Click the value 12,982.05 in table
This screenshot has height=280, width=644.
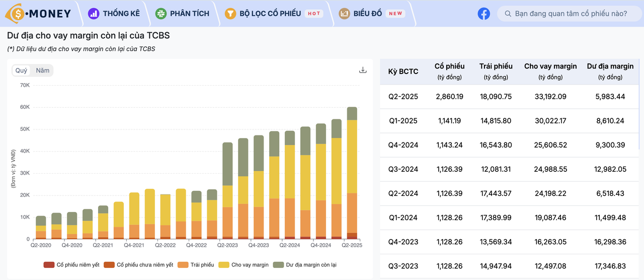(610, 169)
